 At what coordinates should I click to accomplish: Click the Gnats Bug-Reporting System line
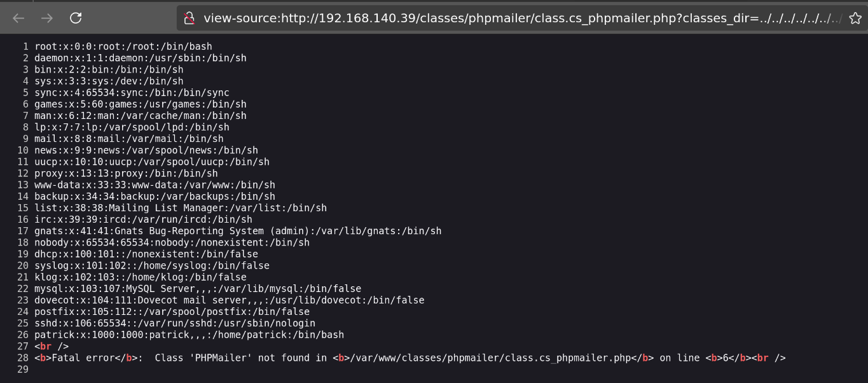coord(238,231)
